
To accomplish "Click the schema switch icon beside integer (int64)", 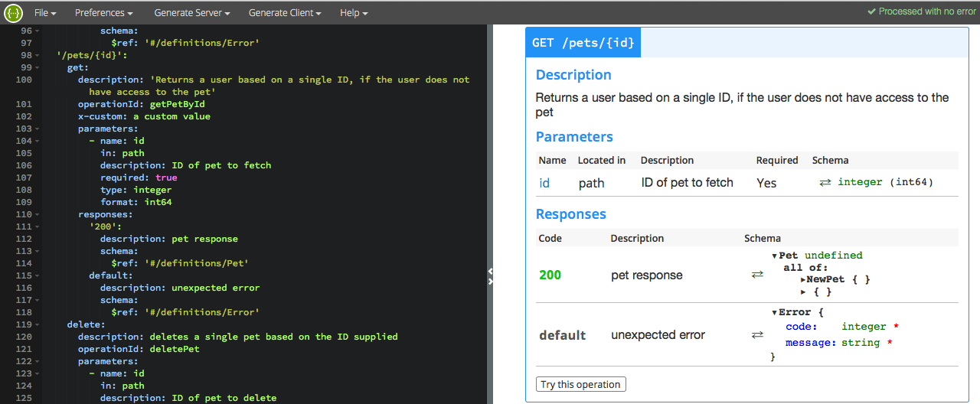I will 825,183.
